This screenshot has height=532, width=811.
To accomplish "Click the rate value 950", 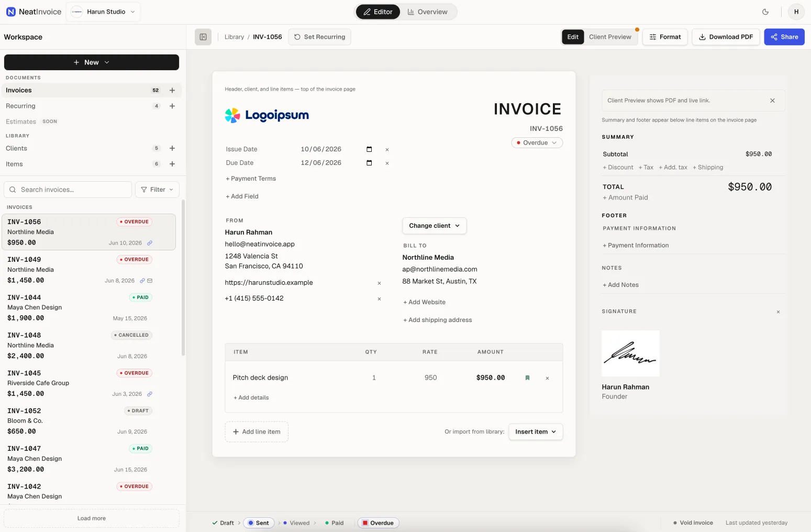I will (430, 378).
